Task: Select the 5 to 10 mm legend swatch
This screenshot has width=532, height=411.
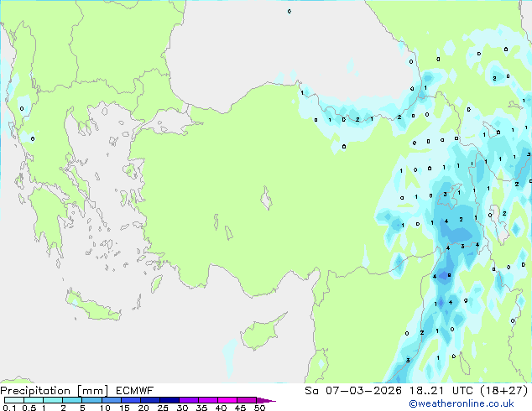Action: (91, 400)
